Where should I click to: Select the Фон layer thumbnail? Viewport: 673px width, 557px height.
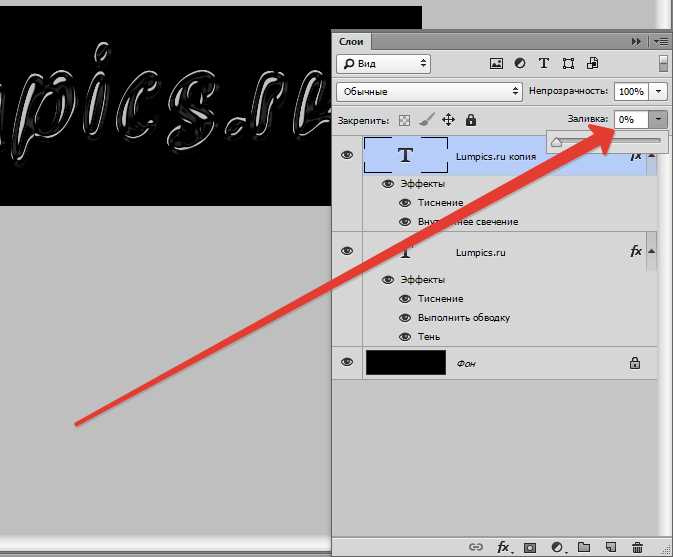point(406,363)
